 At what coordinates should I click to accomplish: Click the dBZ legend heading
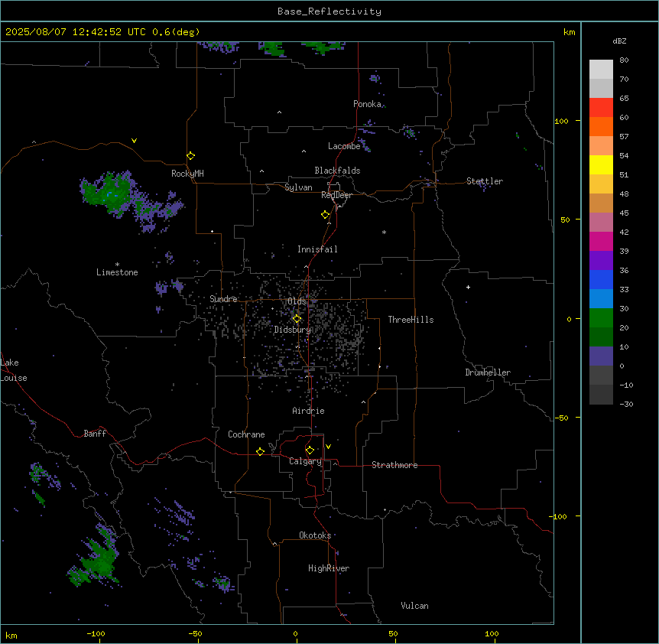point(619,41)
